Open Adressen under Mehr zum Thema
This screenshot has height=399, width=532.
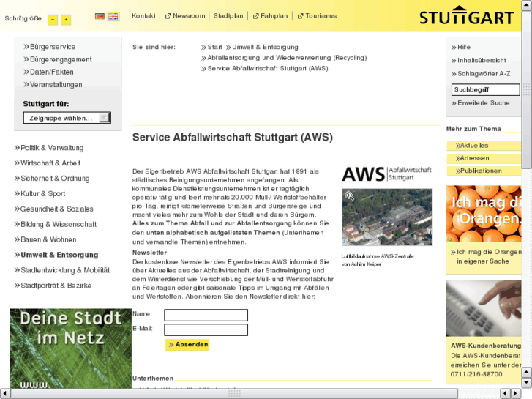pos(484,158)
